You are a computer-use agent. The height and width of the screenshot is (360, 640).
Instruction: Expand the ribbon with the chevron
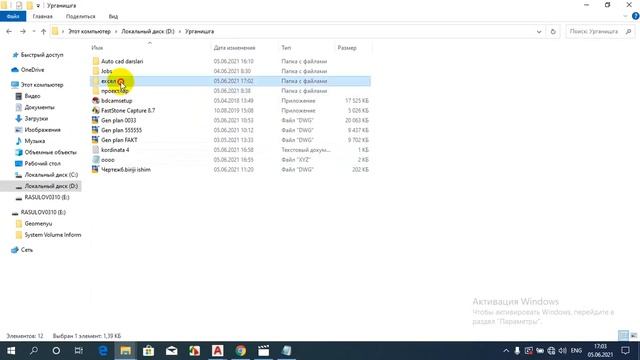click(626, 16)
